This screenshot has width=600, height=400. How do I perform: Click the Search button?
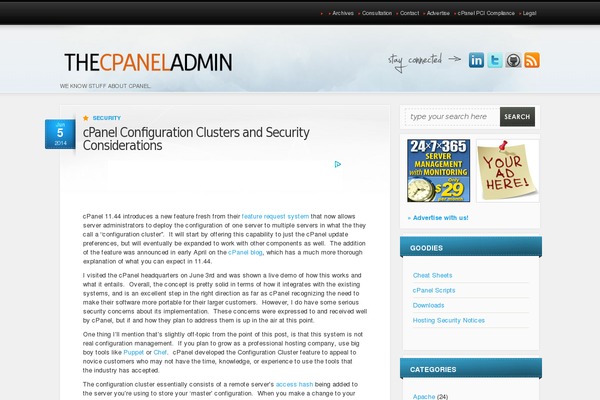[517, 117]
